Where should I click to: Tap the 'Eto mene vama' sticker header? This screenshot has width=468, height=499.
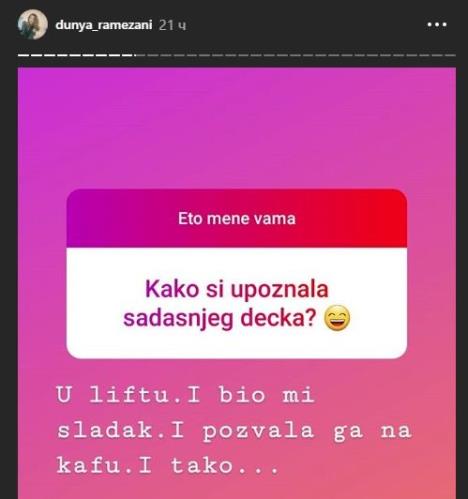click(x=237, y=218)
